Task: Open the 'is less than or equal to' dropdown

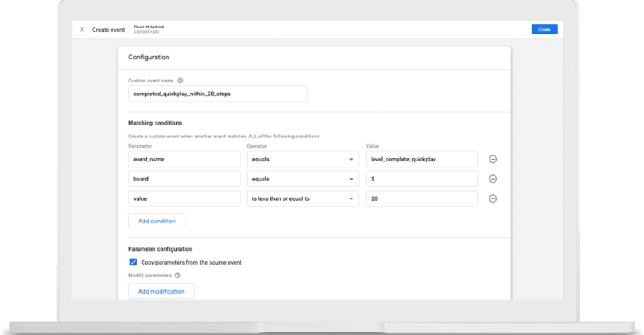Action: pyautogui.click(x=303, y=198)
